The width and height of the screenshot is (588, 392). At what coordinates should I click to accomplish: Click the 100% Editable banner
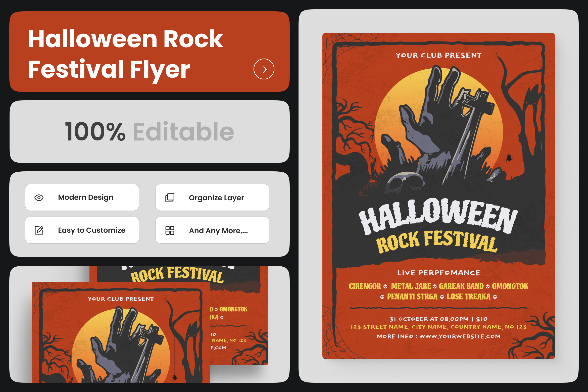point(150,132)
